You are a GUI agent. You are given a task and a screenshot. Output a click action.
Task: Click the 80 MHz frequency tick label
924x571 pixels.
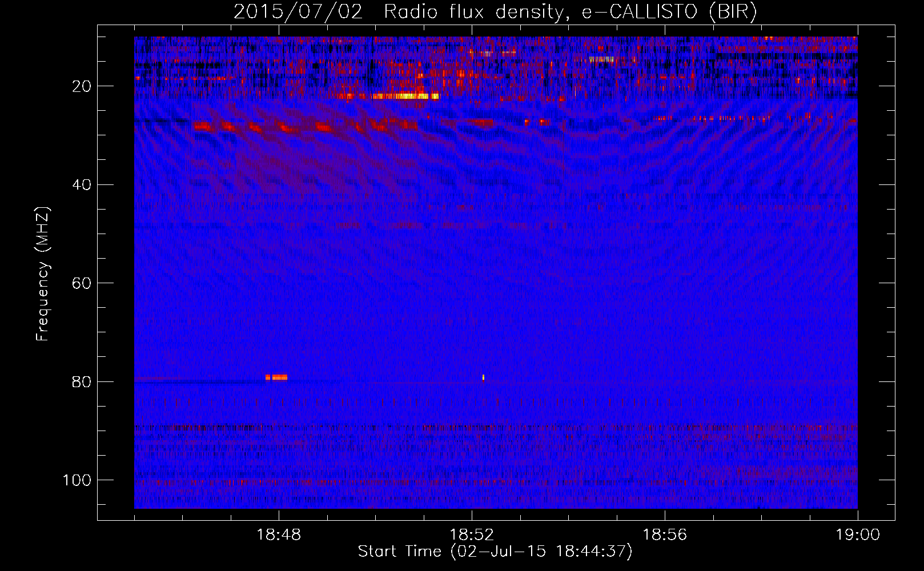82,381
